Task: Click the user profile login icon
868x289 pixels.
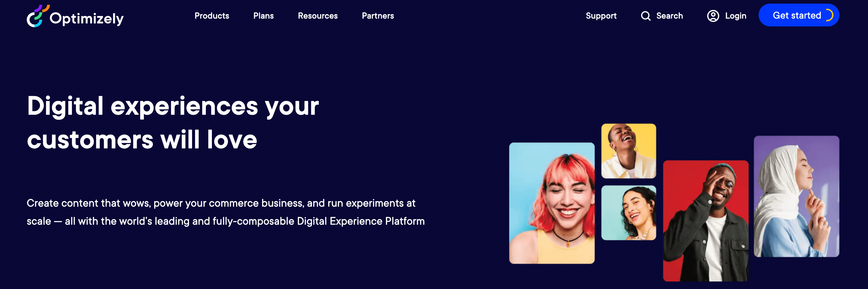Action: point(713,16)
